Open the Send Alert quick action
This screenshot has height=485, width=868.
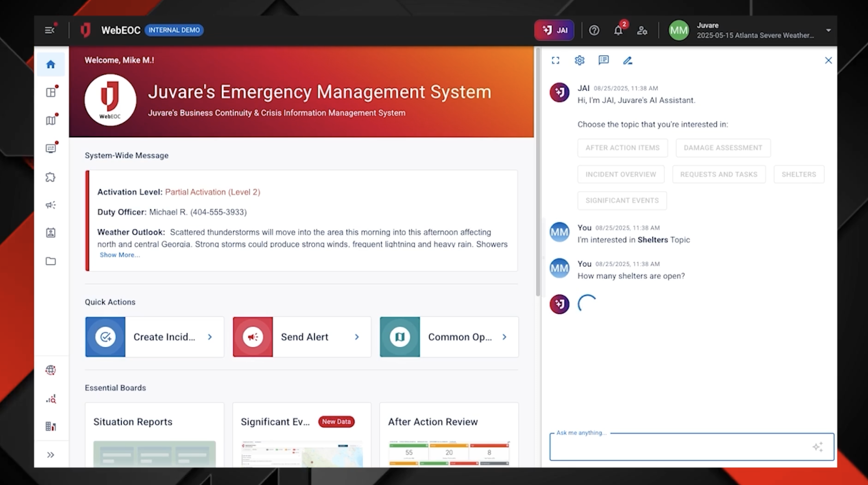[301, 337]
